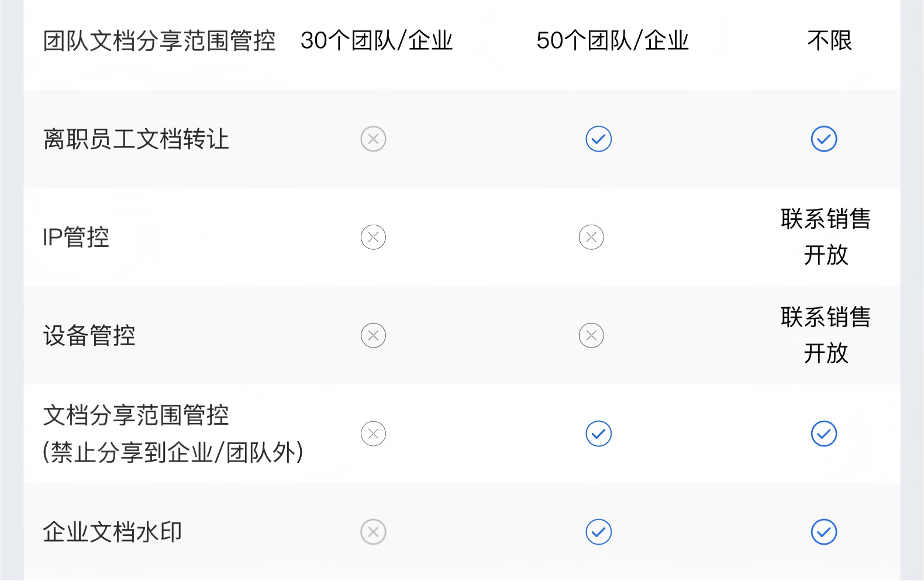Viewport: 924px width, 581px height.
Task: Click the second-plan checkmark for 企业文档水印
Action: [x=598, y=532]
